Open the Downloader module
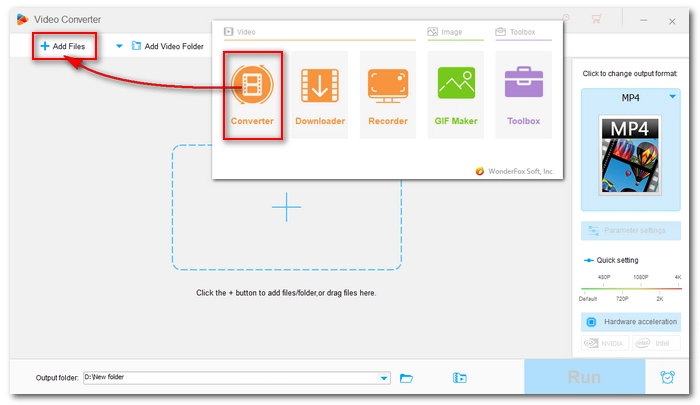This screenshot has height=405, width=700. tap(320, 95)
